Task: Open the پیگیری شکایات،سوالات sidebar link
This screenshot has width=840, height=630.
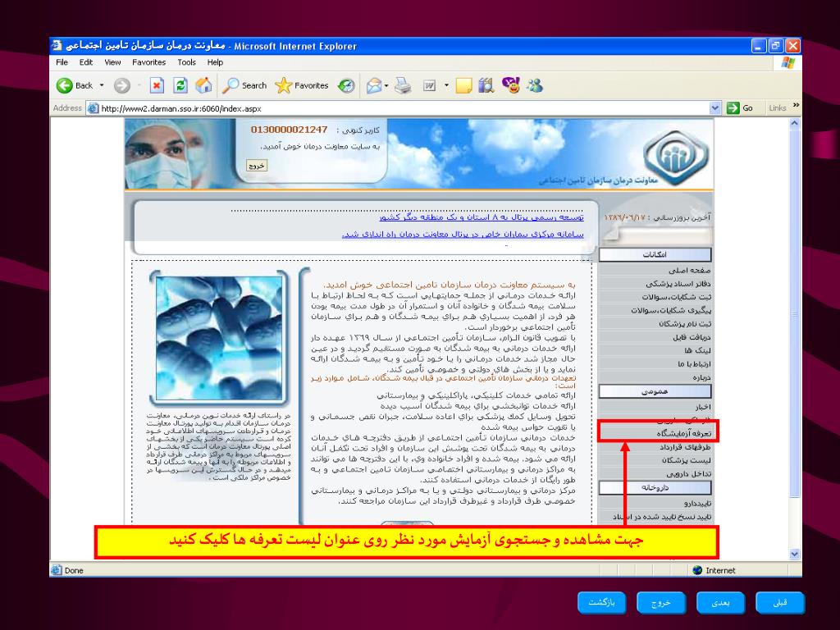Action: click(x=671, y=310)
